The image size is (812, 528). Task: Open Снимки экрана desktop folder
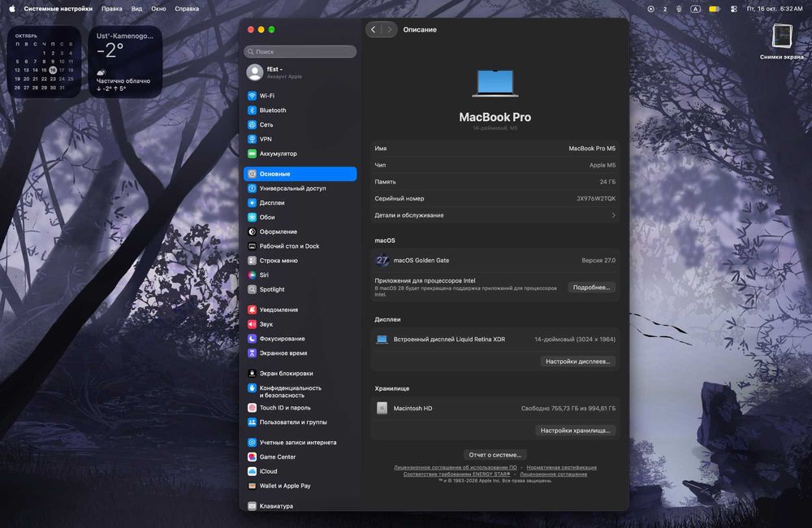pos(782,41)
